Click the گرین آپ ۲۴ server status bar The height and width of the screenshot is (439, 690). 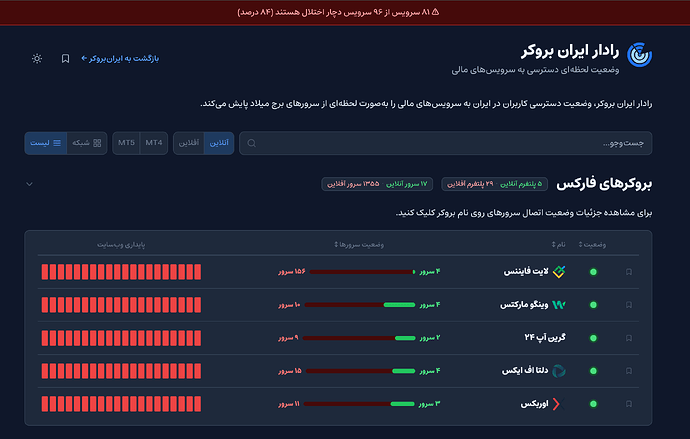pos(359,338)
